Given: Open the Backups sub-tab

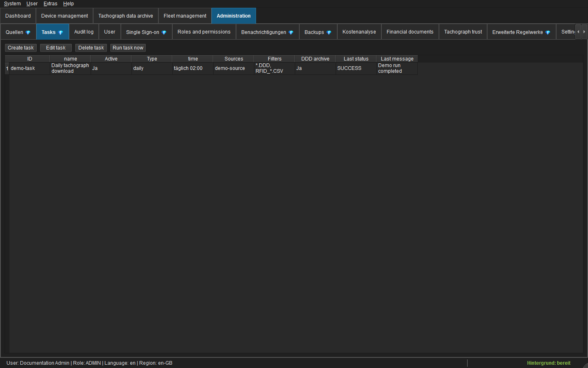Looking at the screenshot, I should click(318, 32).
